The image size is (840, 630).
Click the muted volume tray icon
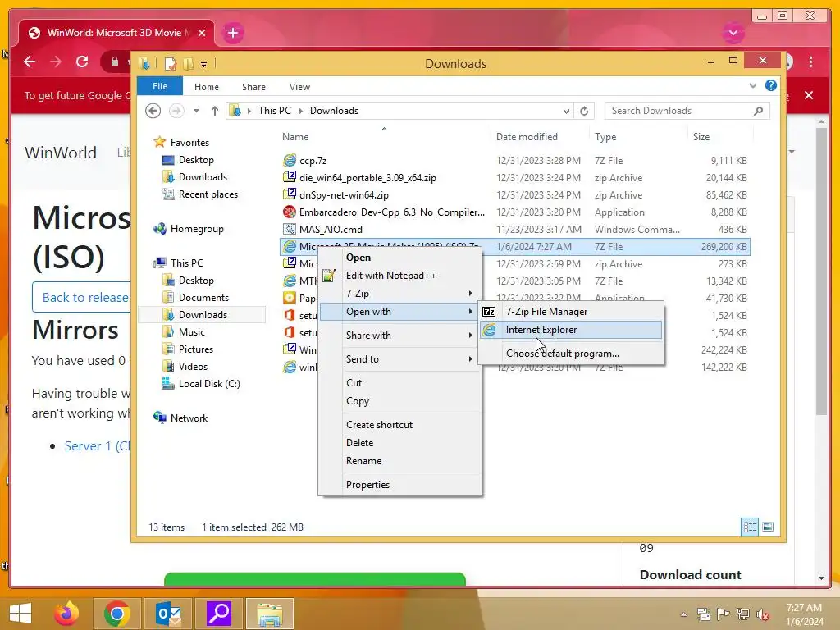[762, 614]
